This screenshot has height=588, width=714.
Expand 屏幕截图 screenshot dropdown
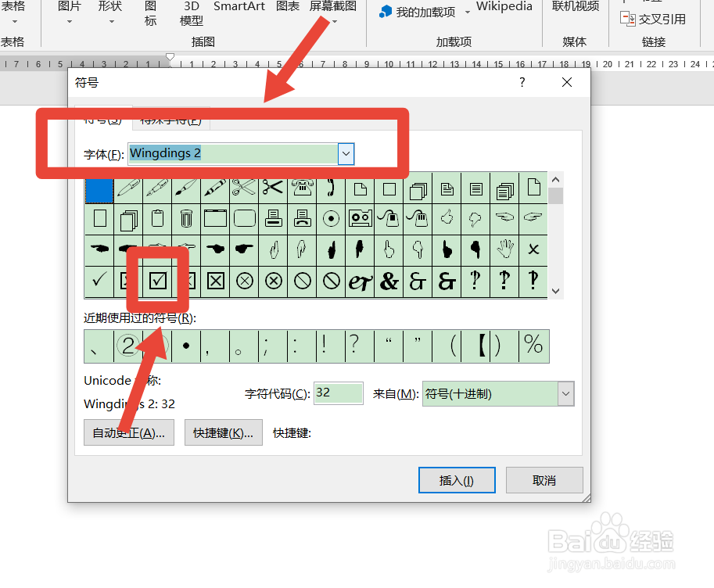pos(335,21)
